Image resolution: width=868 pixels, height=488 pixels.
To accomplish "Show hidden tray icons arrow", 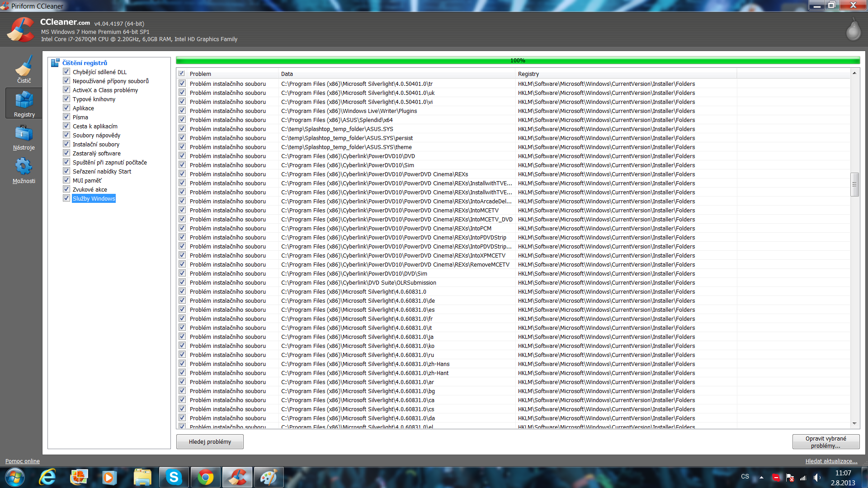I will pos(761,477).
